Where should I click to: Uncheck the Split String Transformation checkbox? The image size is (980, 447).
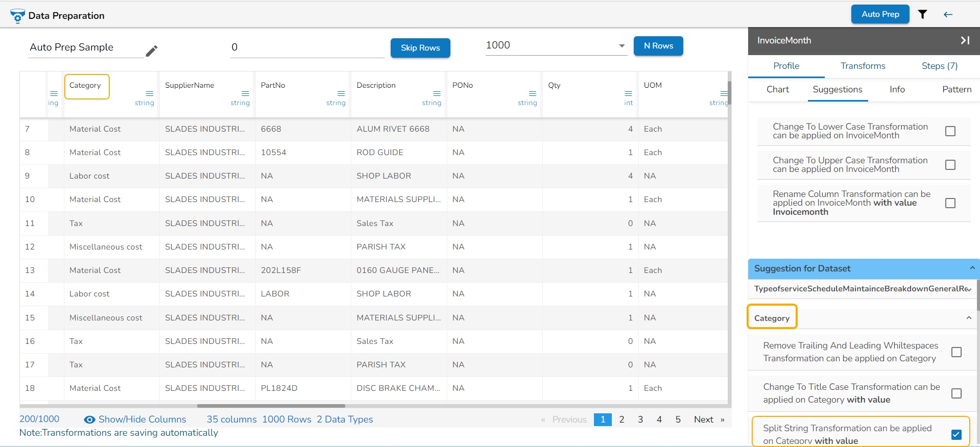956,434
